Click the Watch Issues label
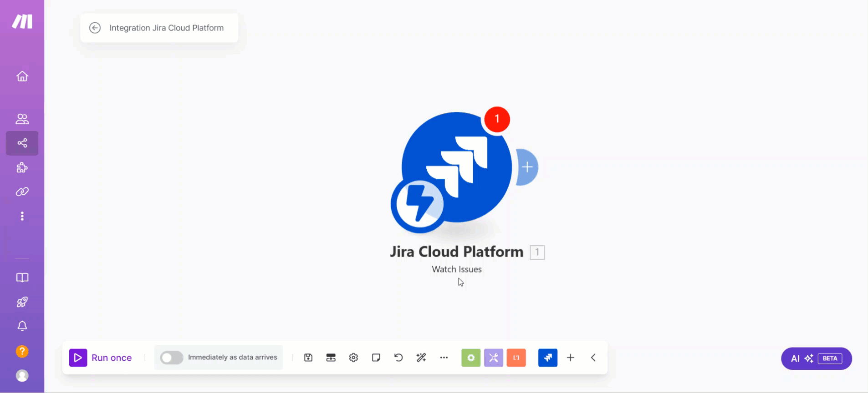 [457, 269]
